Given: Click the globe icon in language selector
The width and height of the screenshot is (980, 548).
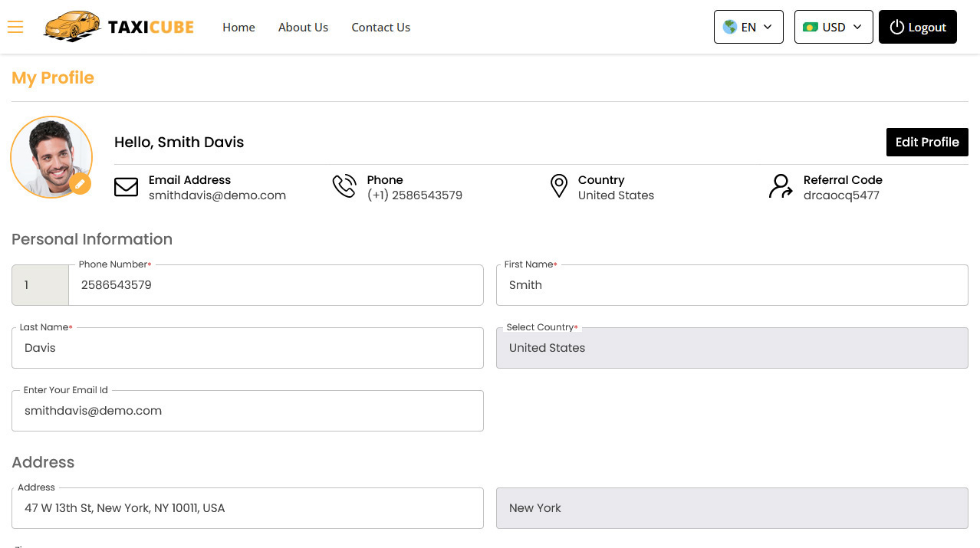Looking at the screenshot, I should (x=730, y=27).
